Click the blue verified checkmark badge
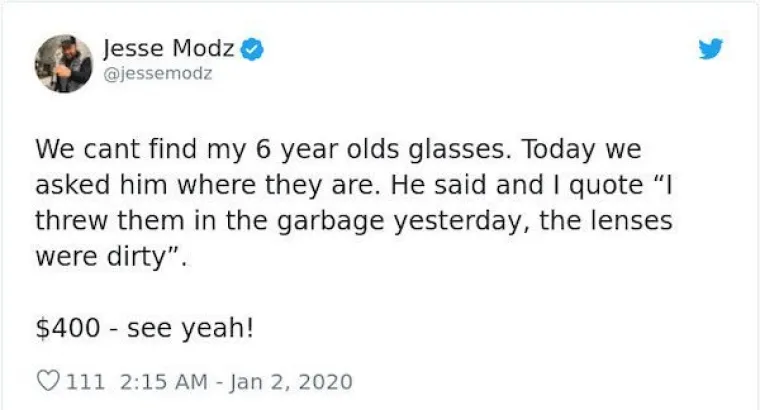 [254, 49]
